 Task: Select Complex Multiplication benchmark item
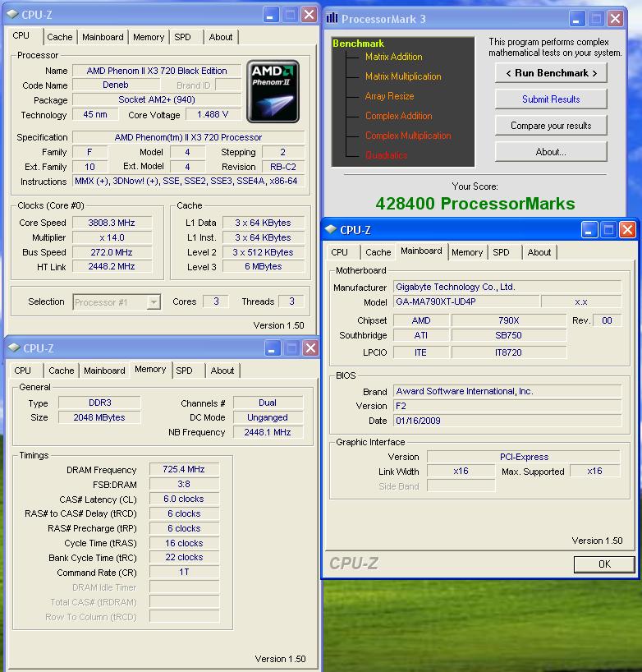pos(408,136)
